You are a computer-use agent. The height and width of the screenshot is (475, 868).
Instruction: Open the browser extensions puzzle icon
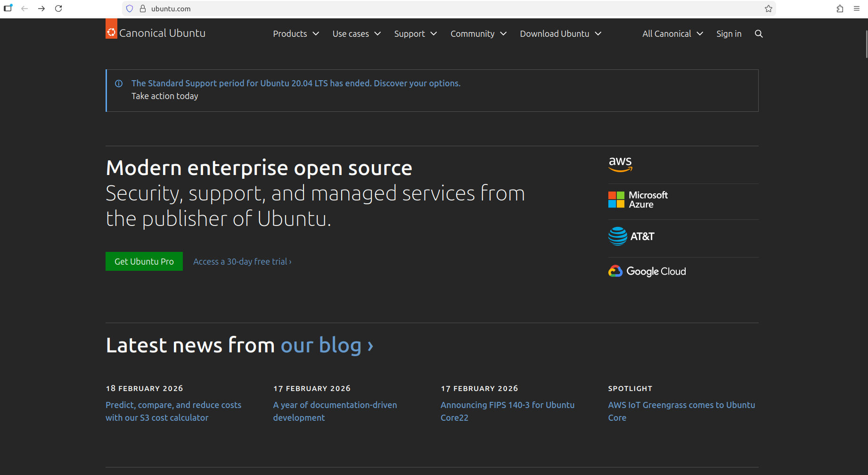pyautogui.click(x=840, y=8)
